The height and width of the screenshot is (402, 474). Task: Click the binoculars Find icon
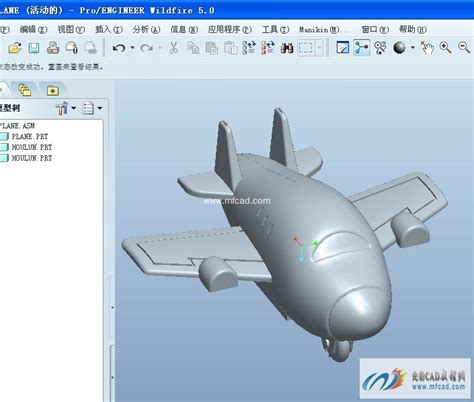pos(287,48)
